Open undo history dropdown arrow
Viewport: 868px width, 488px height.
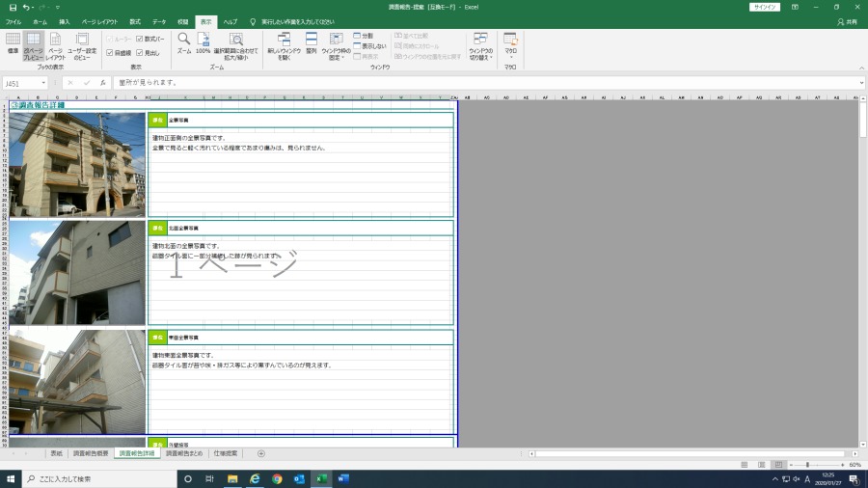click(33, 7)
